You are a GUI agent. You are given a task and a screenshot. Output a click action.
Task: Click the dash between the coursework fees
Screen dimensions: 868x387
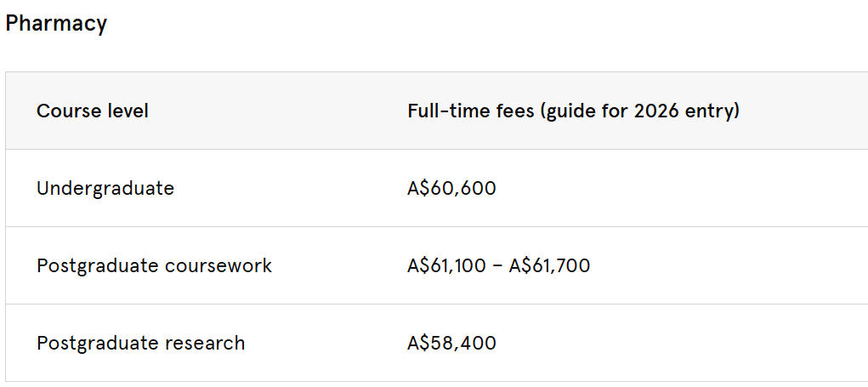[500, 265]
